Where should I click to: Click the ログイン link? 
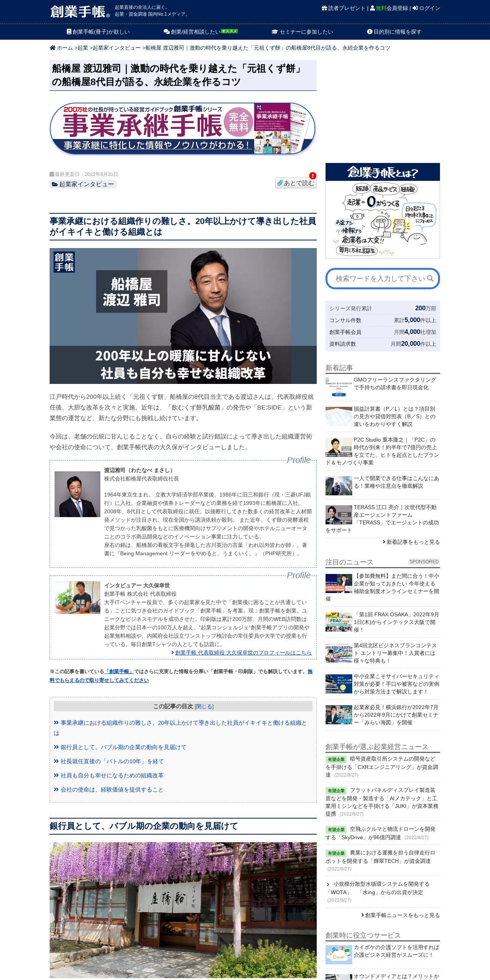(x=426, y=8)
